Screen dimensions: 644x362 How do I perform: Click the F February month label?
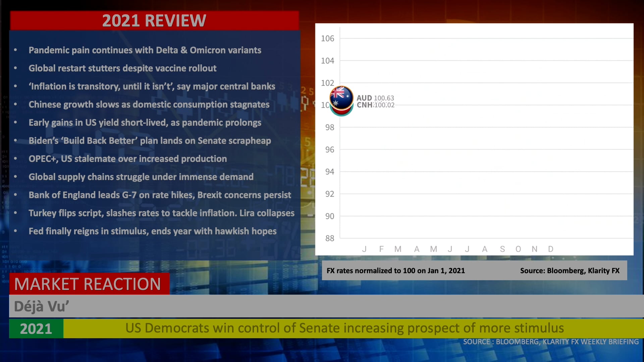click(381, 249)
